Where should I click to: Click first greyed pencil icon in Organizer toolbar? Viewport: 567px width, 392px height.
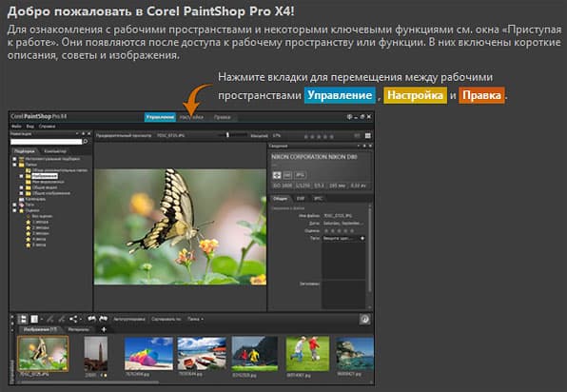[x=50, y=319]
